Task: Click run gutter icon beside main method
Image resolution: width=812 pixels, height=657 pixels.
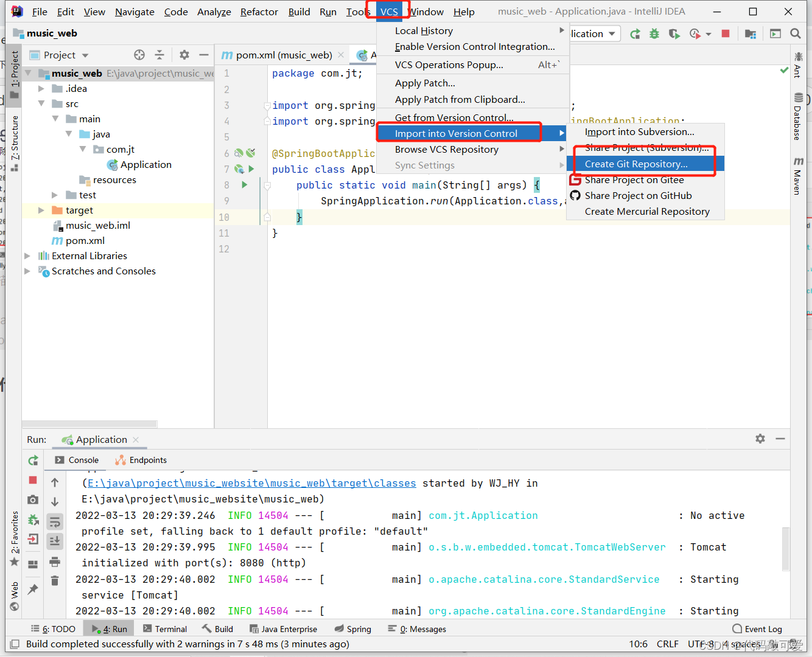Action: point(245,185)
